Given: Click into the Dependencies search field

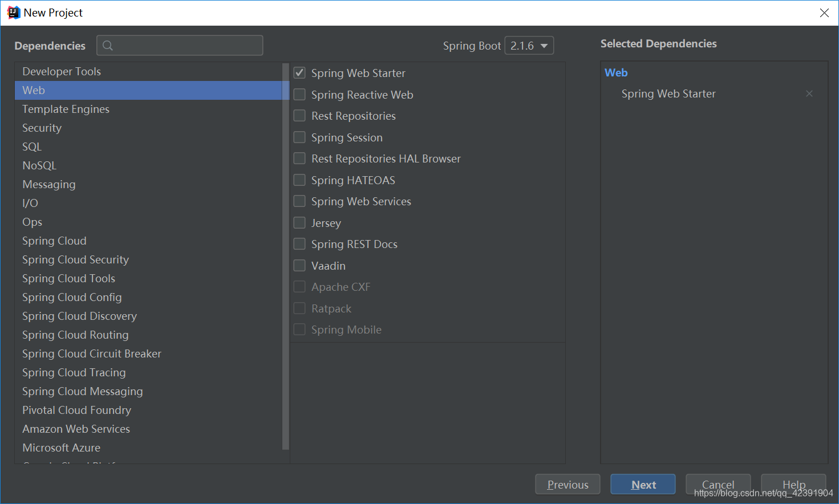Looking at the screenshot, I should [x=180, y=46].
